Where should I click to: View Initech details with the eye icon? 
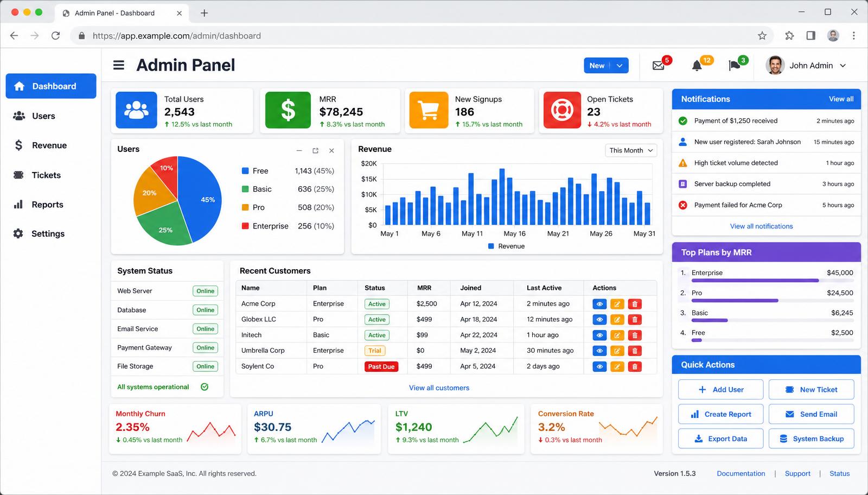599,335
